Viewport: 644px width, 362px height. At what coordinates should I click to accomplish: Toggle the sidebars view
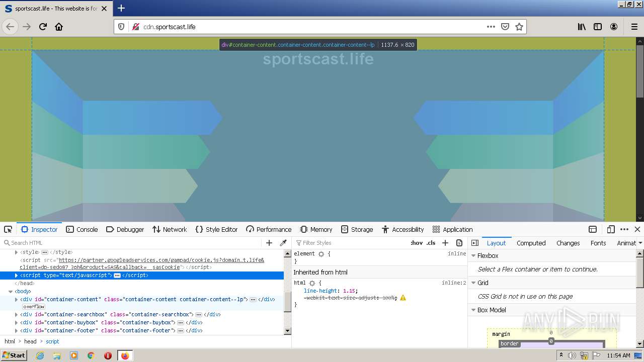[x=598, y=27]
